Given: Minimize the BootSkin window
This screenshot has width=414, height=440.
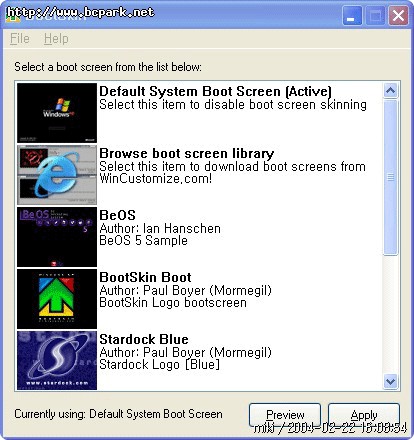Looking at the screenshot, I should 352,16.
